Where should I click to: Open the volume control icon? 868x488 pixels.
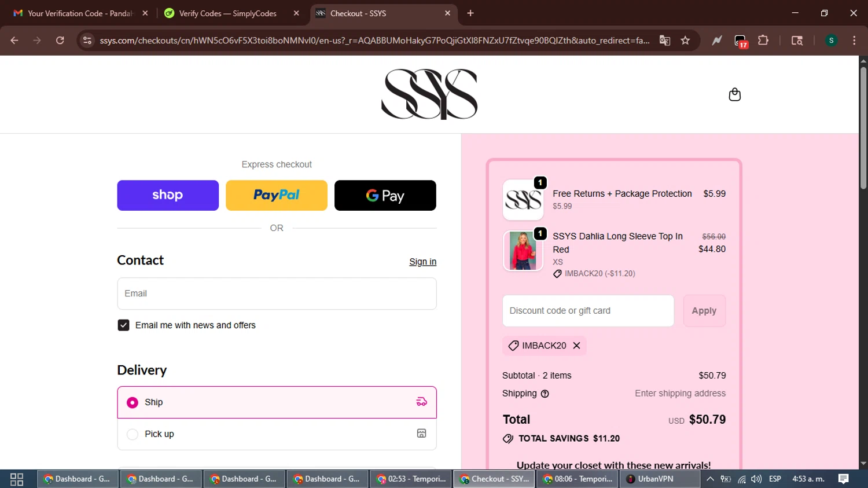[756, 479]
